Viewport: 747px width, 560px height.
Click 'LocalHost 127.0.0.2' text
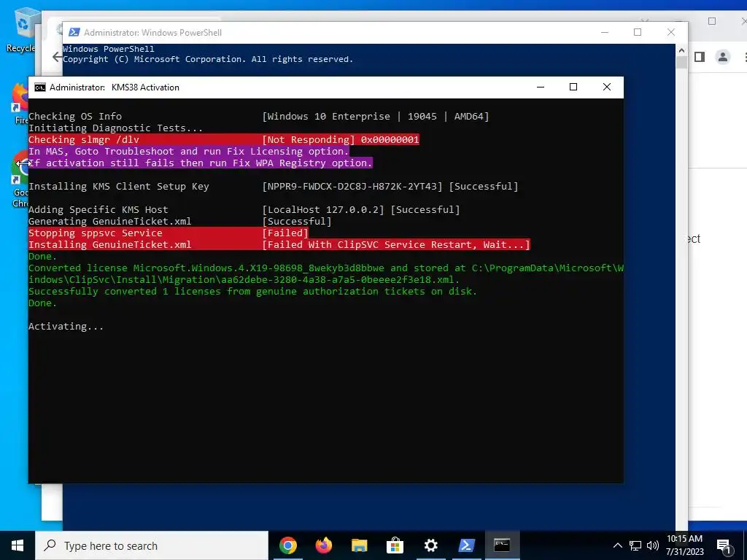point(326,209)
